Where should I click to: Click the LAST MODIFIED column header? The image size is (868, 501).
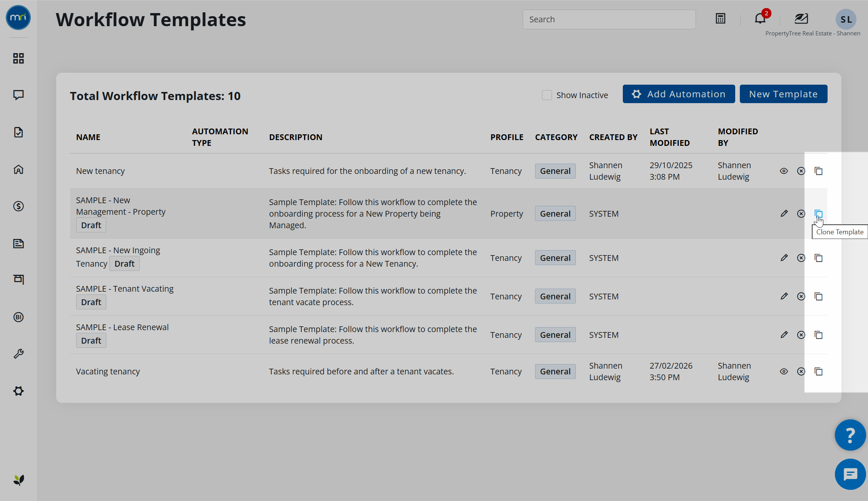pyautogui.click(x=669, y=137)
